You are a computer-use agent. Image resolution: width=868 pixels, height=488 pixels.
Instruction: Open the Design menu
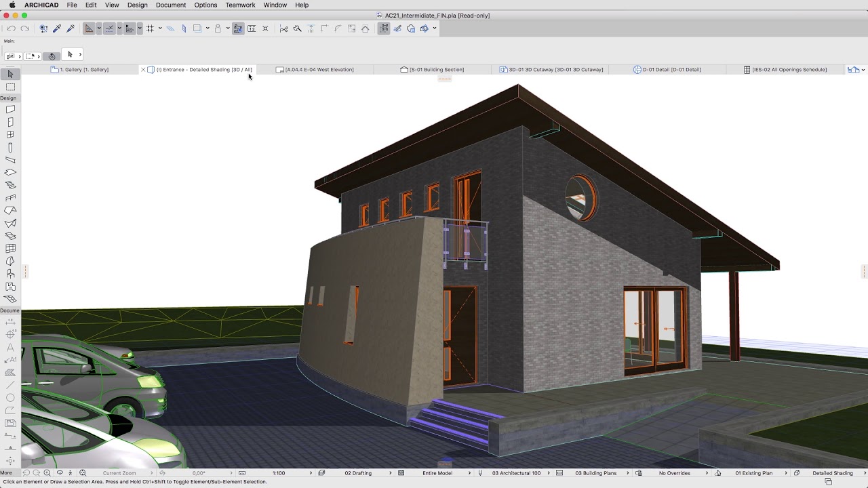137,5
